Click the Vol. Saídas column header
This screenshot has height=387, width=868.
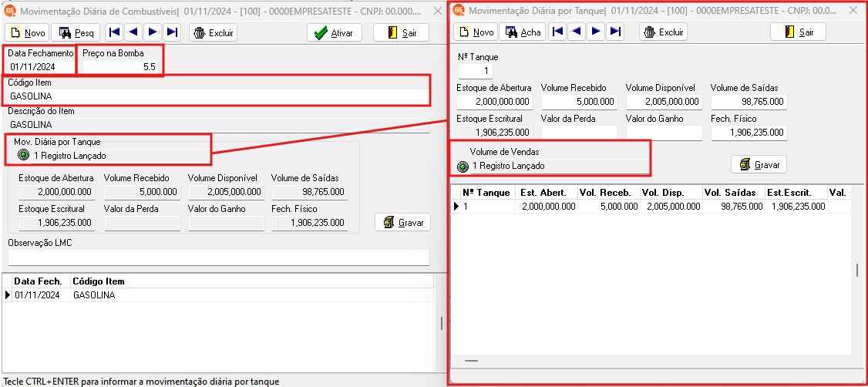click(x=733, y=193)
